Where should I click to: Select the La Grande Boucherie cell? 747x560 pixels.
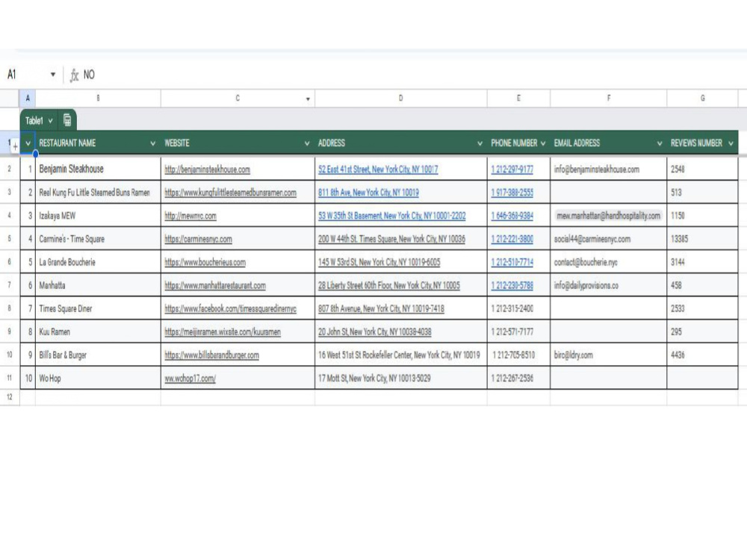pyautogui.click(x=98, y=262)
